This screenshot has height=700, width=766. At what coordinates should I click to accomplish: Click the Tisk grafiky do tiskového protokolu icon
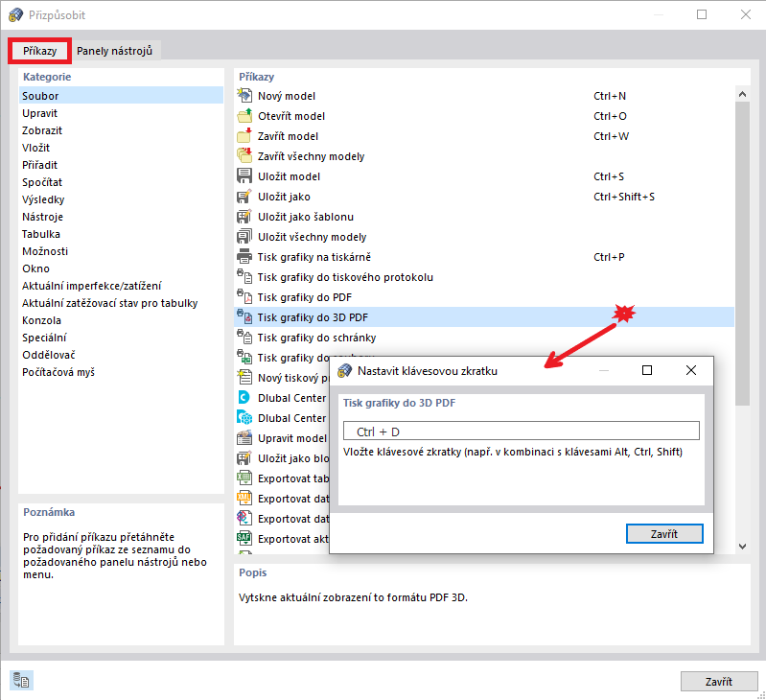click(x=244, y=276)
